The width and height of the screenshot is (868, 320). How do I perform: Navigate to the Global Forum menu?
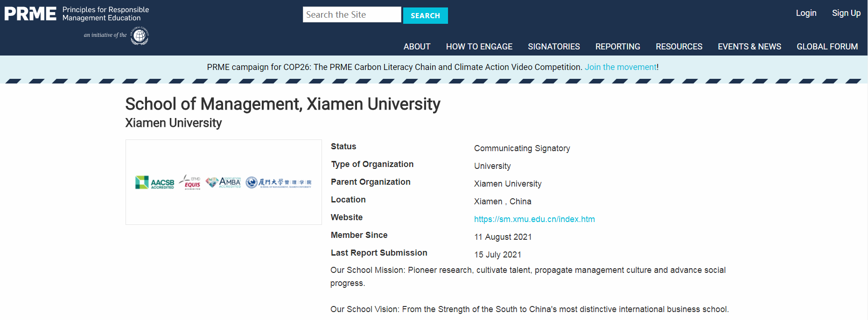pos(827,47)
